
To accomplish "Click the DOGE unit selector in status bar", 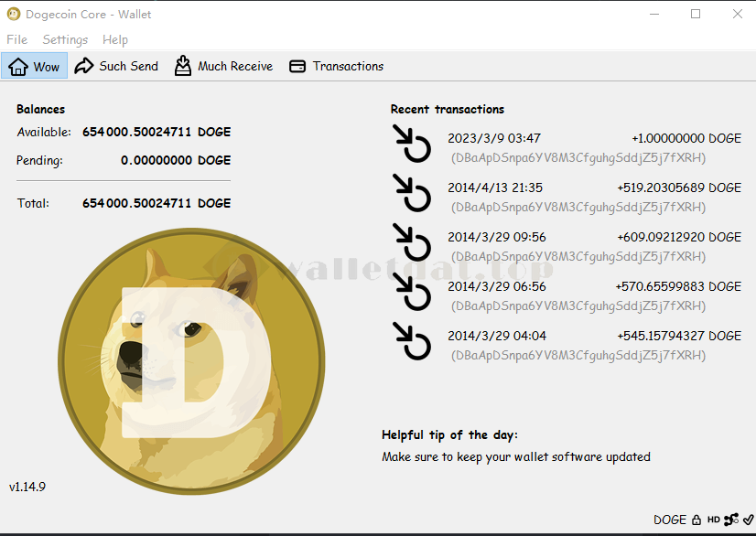I will 670,520.
